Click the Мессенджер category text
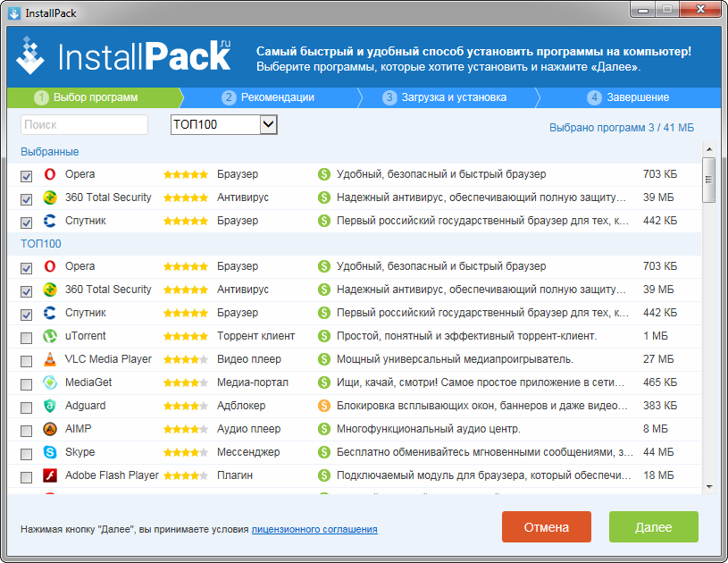Image resolution: width=728 pixels, height=563 pixels. [248, 452]
